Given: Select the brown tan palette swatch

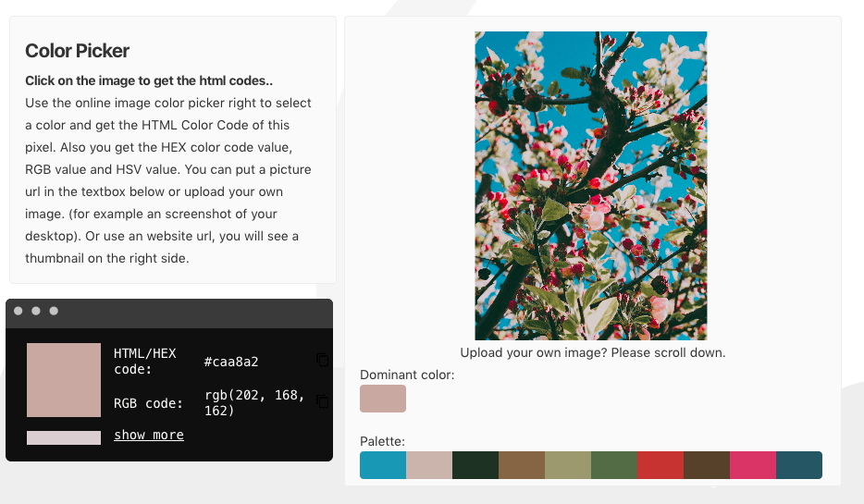Looking at the screenshot, I should pyautogui.click(x=522, y=465).
